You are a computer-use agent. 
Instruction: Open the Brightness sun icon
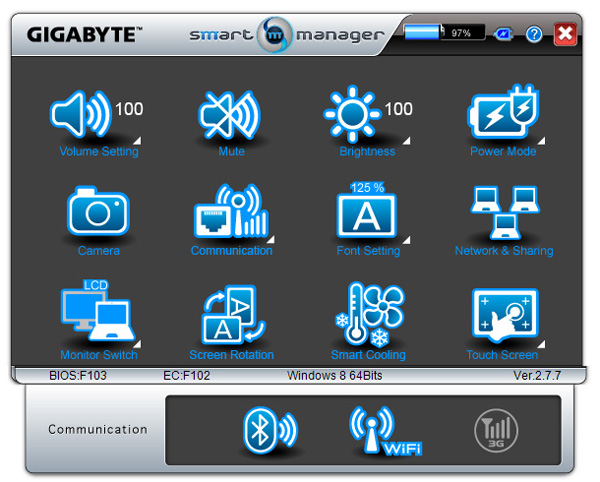[352, 114]
